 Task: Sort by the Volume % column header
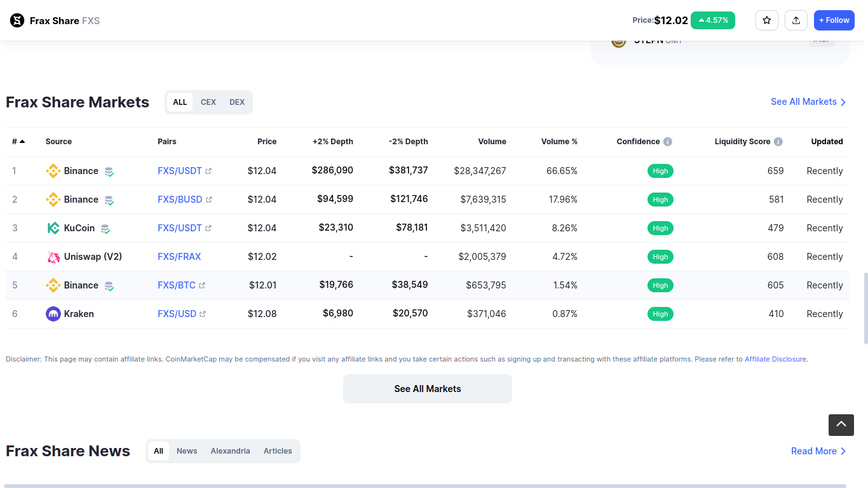click(x=559, y=142)
